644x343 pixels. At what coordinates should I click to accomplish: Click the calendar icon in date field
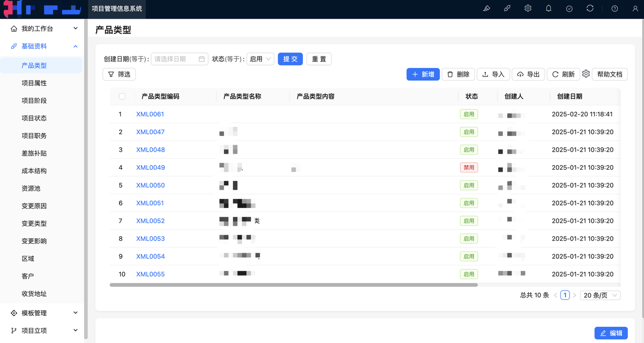point(202,59)
